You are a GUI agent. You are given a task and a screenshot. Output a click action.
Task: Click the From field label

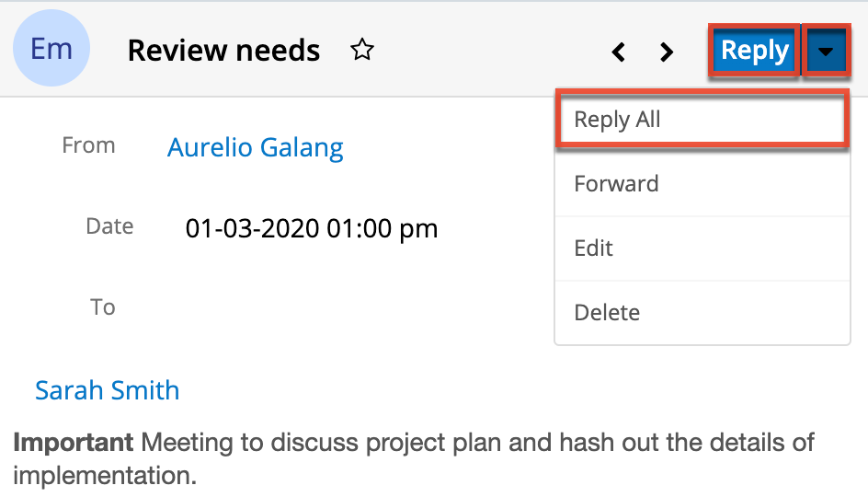88,145
